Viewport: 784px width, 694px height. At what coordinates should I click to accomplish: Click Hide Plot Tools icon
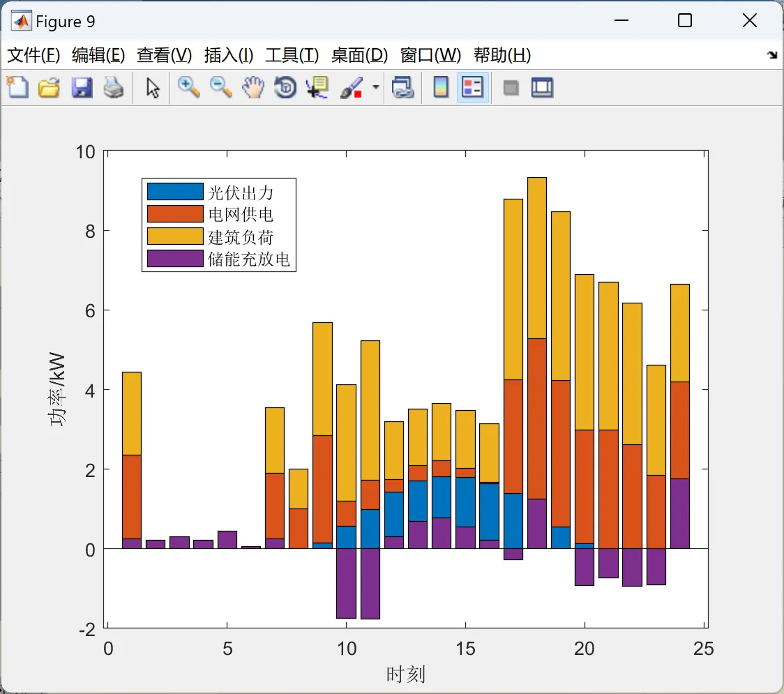tap(511, 89)
